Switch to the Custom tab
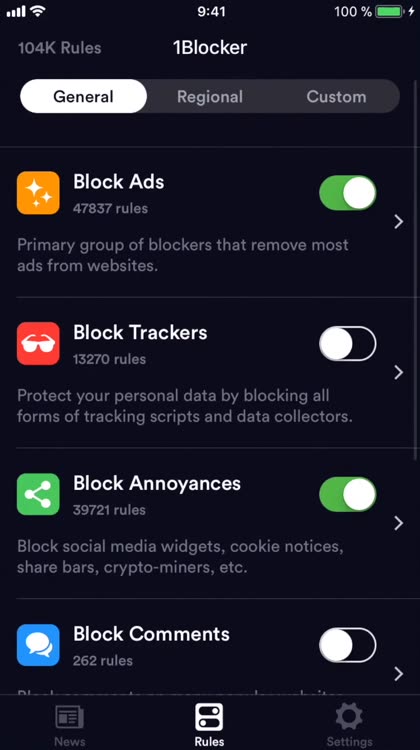 336,97
